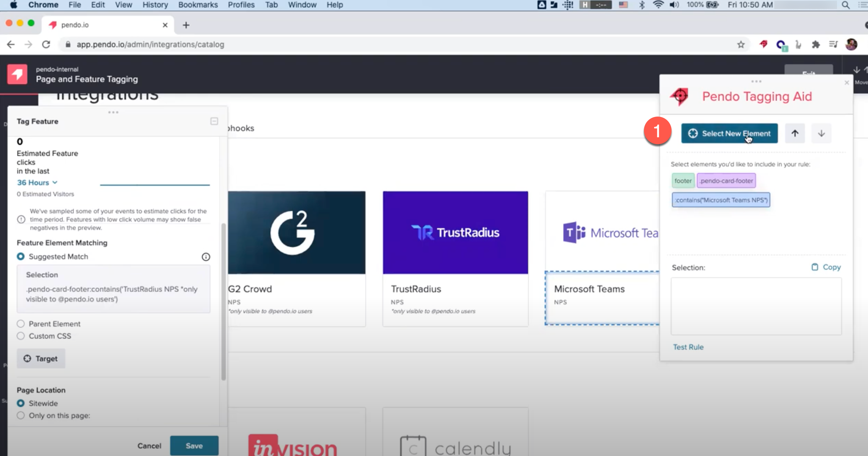Open the File menu

(x=74, y=5)
